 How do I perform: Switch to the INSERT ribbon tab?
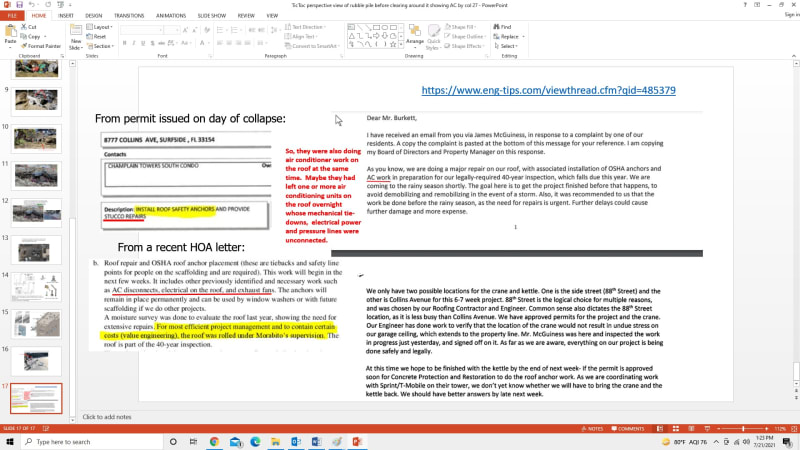65,16
